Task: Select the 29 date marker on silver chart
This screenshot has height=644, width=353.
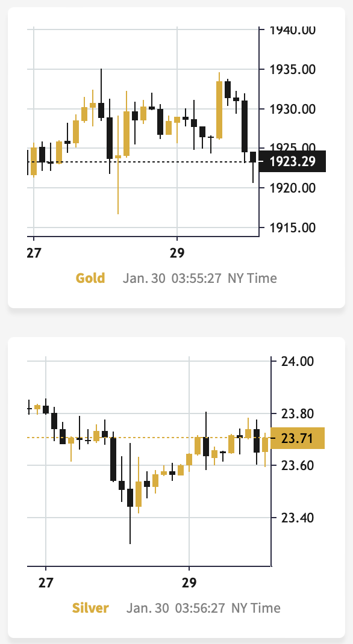Action: coord(189,583)
